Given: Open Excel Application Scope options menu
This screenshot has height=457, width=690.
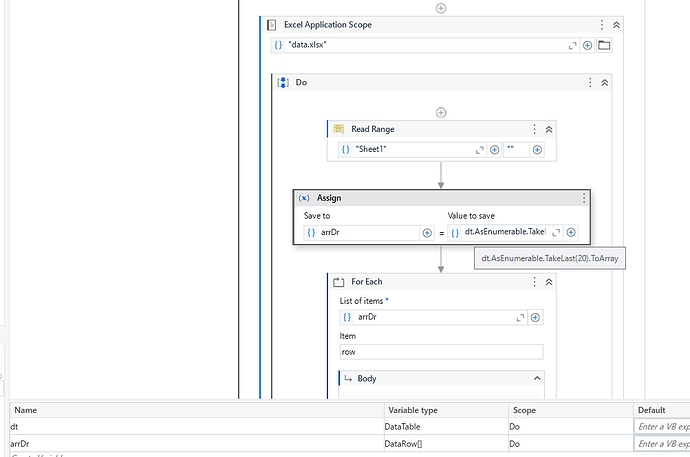Looking at the screenshot, I should pos(602,25).
